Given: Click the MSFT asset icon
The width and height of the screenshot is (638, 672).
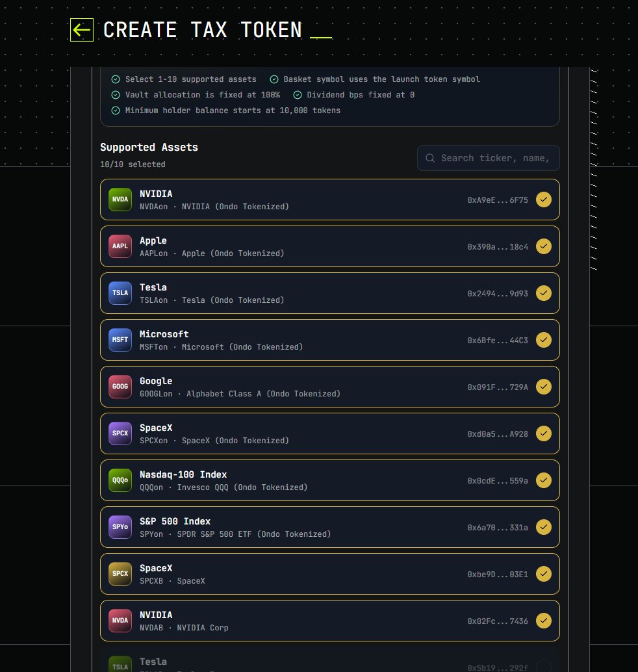Looking at the screenshot, I should coord(120,339).
